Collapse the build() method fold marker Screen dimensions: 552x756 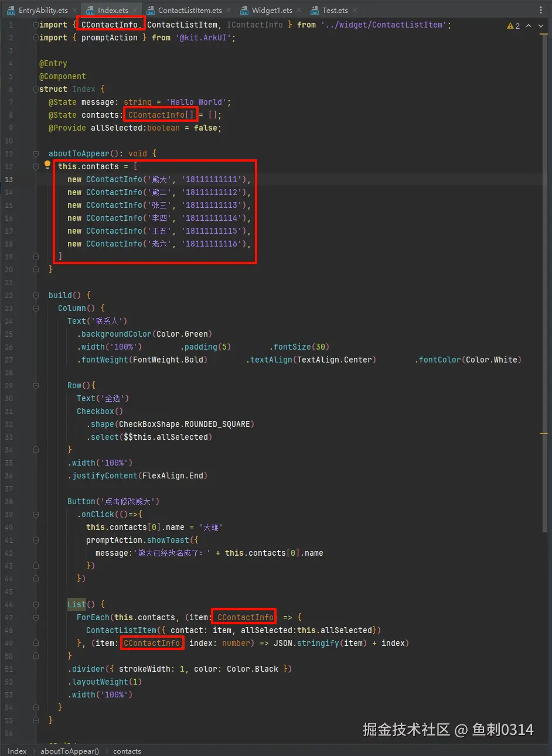pyautogui.click(x=36, y=295)
